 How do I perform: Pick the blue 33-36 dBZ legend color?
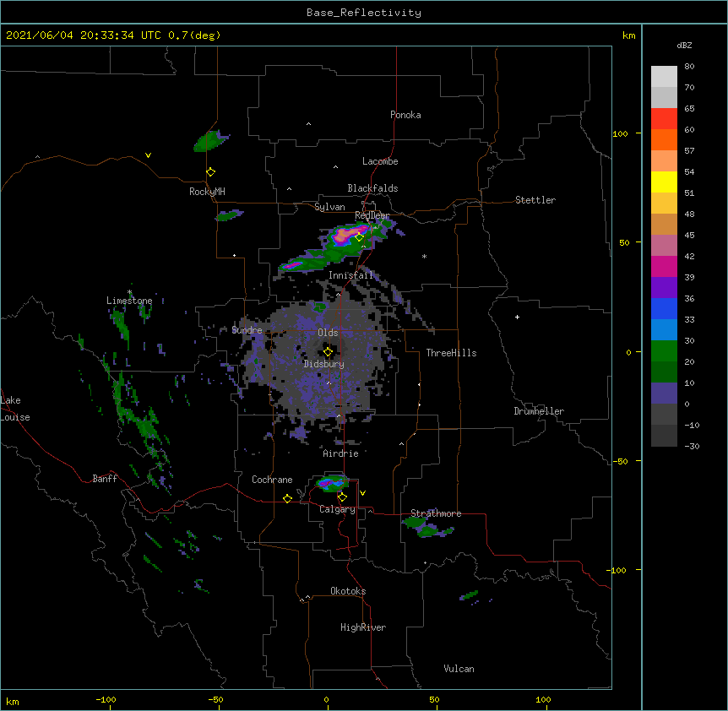pyautogui.click(x=664, y=308)
